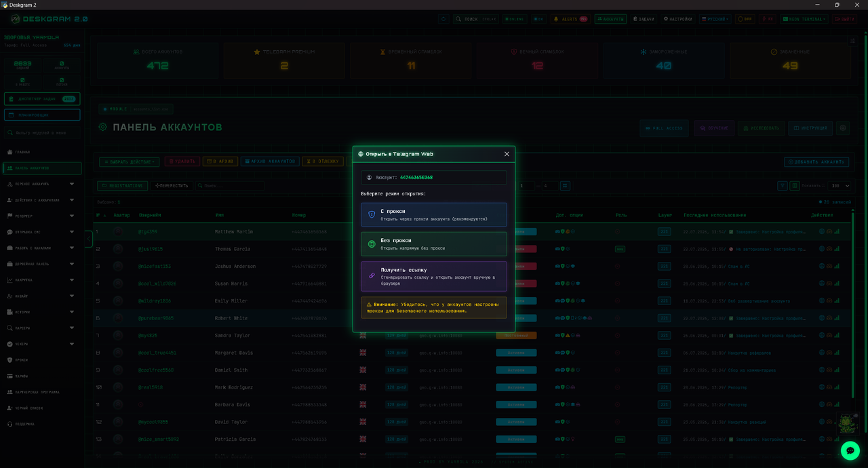Open the Инструкция button in the panel header
The width and height of the screenshot is (868, 468).
tap(810, 128)
